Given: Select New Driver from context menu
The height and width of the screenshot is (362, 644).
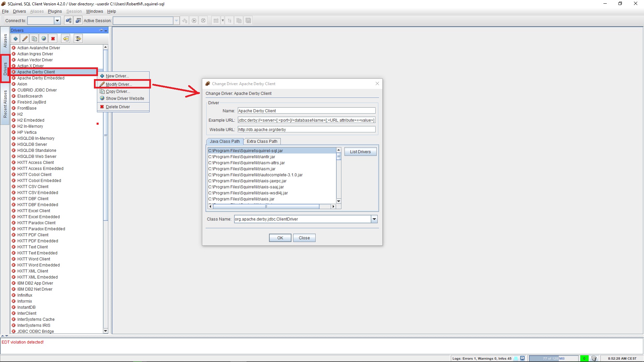Looking at the screenshot, I should tap(117, 75).
